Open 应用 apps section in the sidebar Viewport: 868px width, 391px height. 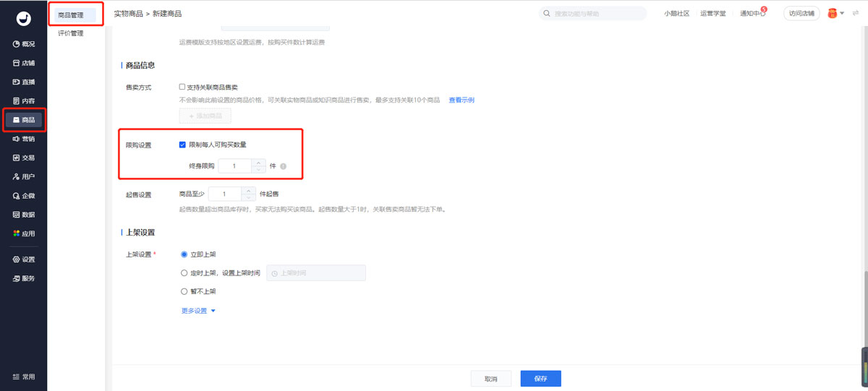[x=24, y=233]
